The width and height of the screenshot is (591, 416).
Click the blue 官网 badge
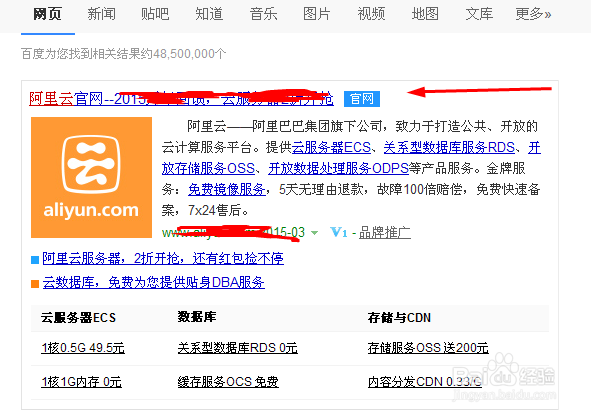pos(362,99)
